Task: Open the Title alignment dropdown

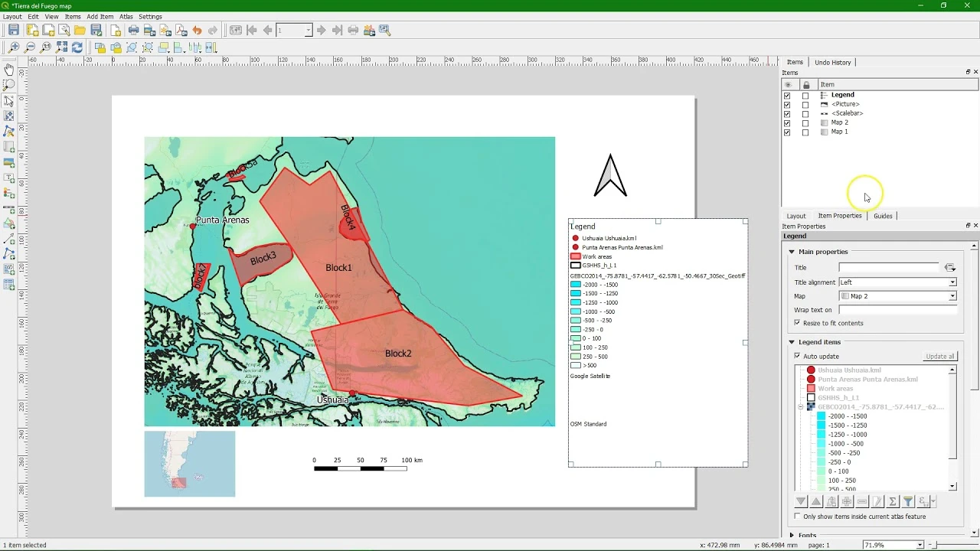Action: pos(897,282)
